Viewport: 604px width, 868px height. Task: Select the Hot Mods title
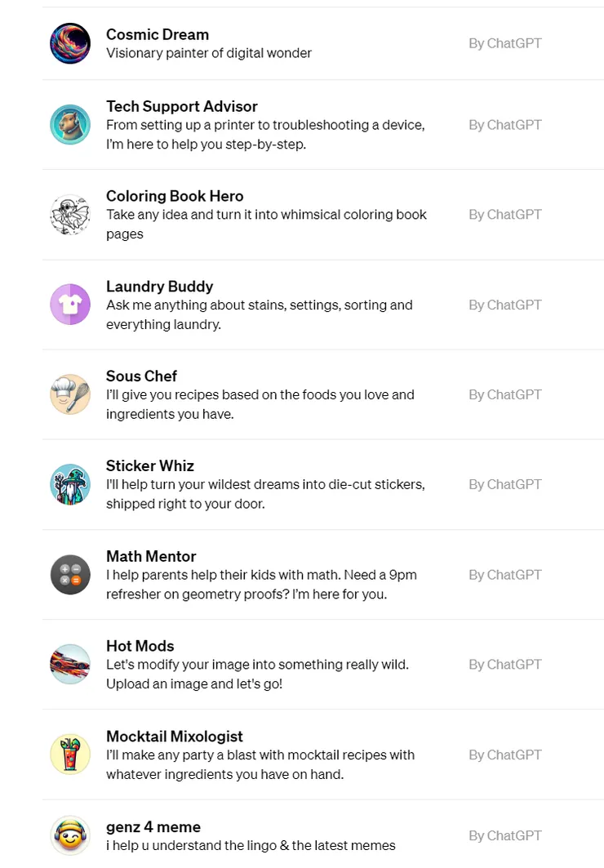click(140, 646)
